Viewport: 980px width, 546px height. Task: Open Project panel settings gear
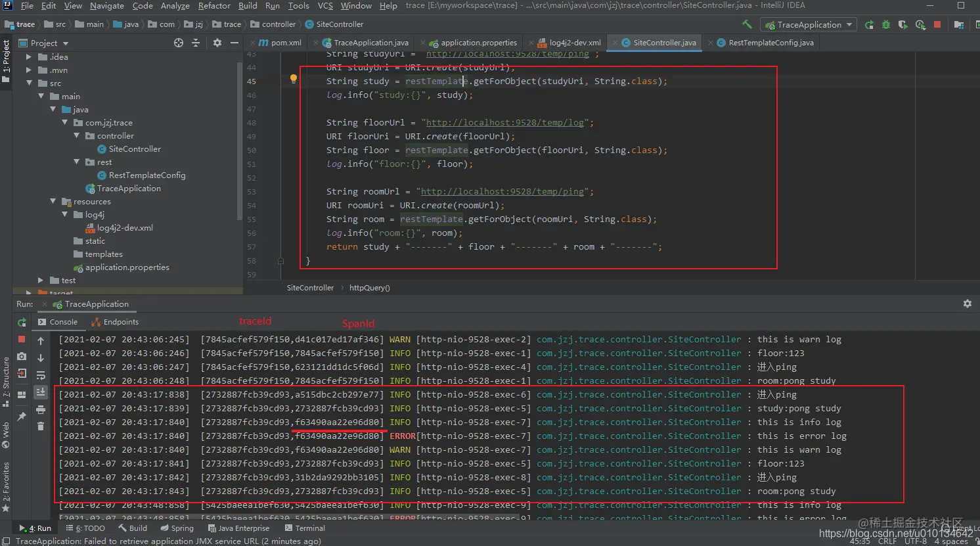pos(217,43)
